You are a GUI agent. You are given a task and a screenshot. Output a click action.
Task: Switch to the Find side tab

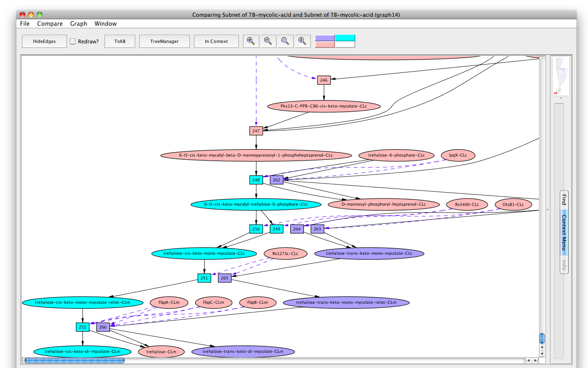(x=564, y=200)
